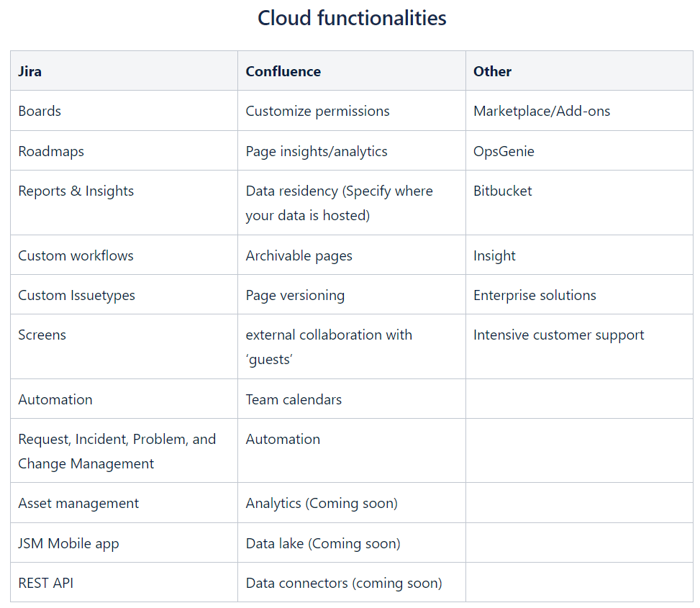
Task: Click Intensive customer support cell
Action: 579,346
